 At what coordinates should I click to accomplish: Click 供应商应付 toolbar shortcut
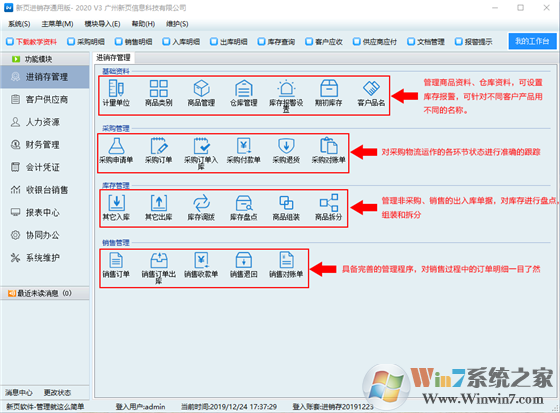pyautogui.click(x=375, y=42)
